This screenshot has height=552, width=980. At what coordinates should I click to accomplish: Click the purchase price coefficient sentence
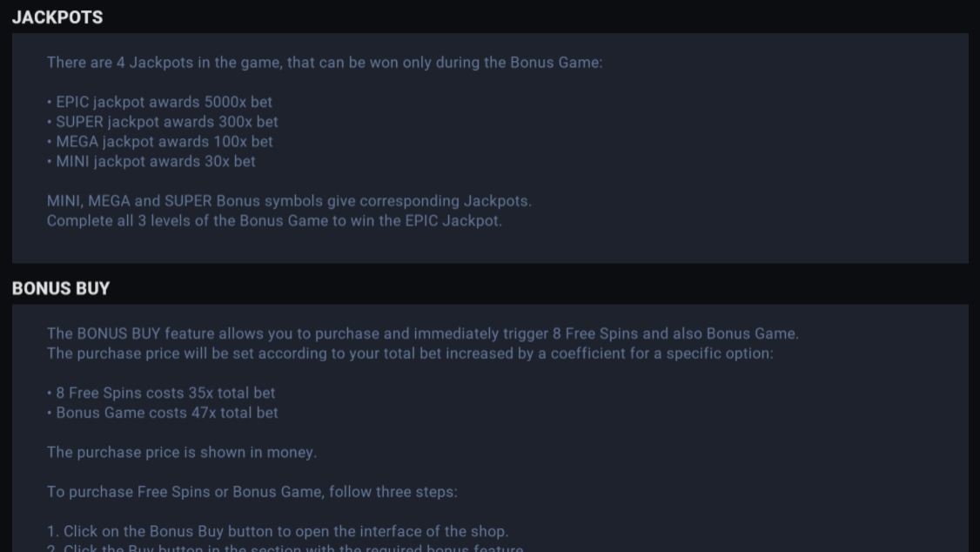tap(410, 353)
